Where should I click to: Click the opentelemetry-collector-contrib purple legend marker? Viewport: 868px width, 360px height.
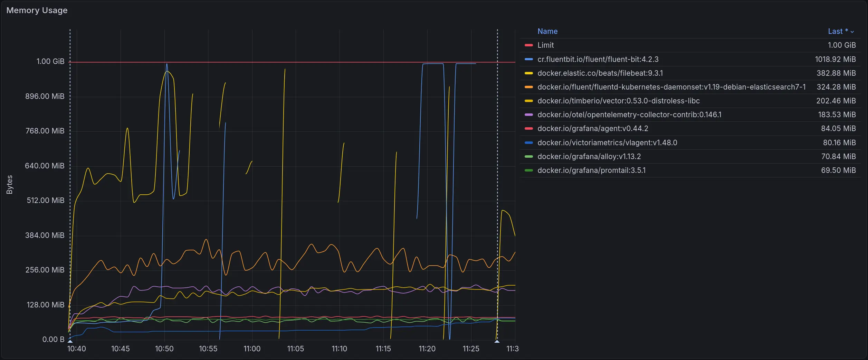point(528,114)
